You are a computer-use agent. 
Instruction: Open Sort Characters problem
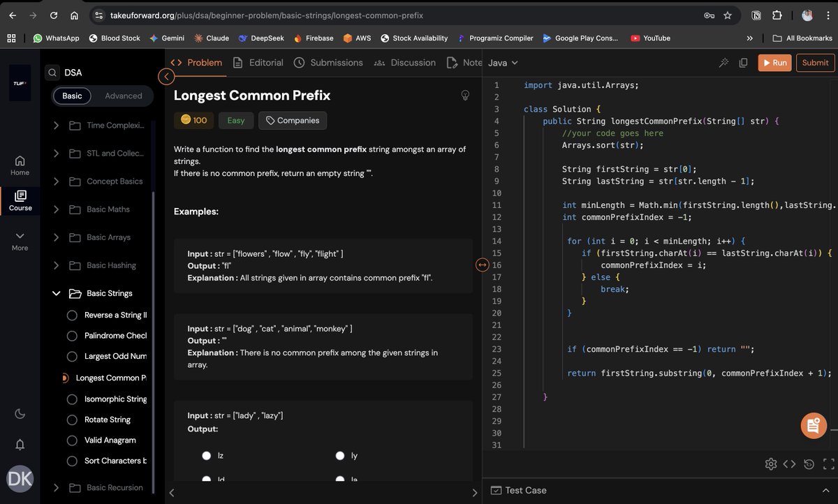(x=106, y=461)
